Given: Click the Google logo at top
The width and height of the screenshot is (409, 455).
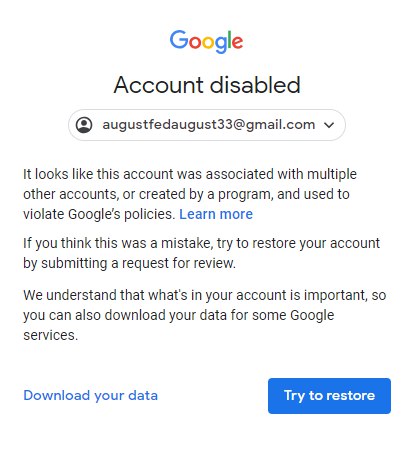Looking at the screenshot, I should pos(206,41).
